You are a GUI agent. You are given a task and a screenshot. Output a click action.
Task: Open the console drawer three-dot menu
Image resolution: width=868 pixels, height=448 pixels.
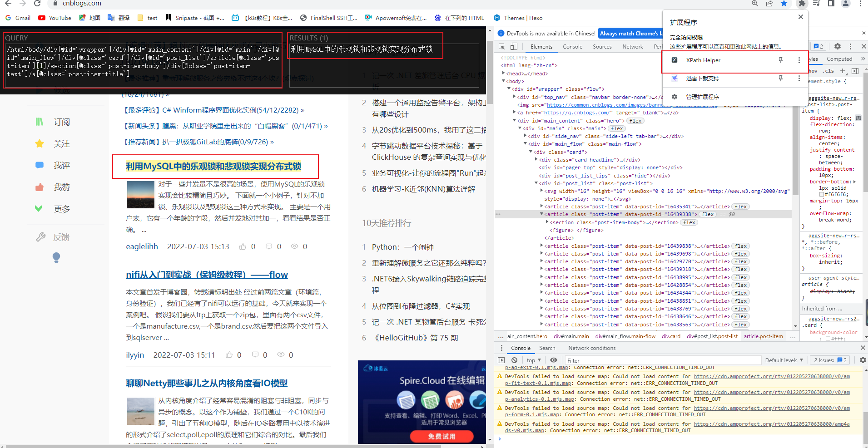[x=501, y=348]
